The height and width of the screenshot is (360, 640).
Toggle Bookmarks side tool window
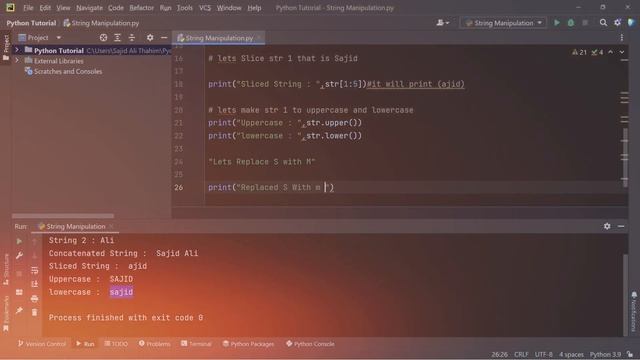coord(6,313)
